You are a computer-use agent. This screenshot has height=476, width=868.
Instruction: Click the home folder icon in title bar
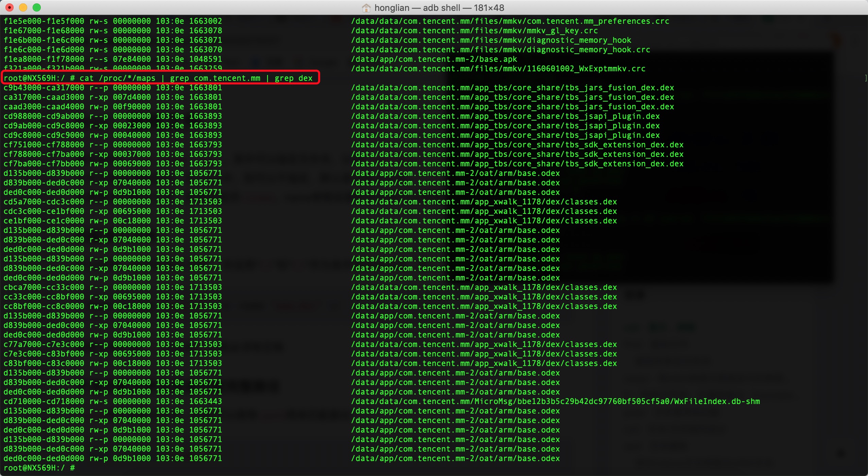tap(366, 7)
